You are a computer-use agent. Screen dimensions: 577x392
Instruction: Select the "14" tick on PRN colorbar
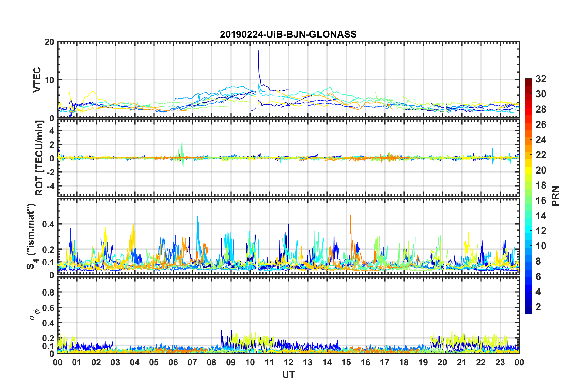(x=541, y=216)
